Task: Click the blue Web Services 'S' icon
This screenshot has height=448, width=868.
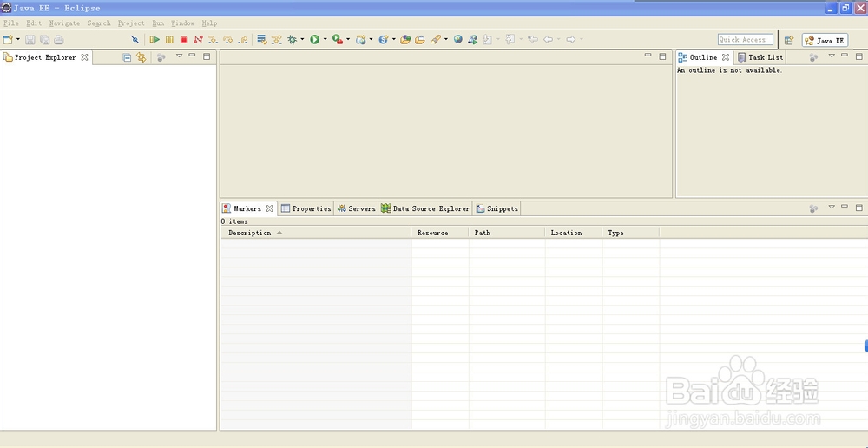Action: point(383,39)
